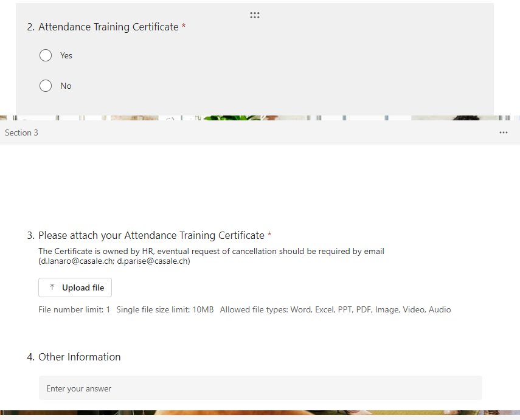Click the image strip below Other Information
Viewport: 520px width, 420px height.
[260, 413]
